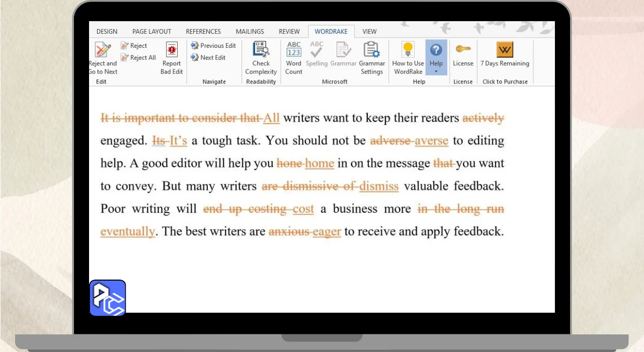Screen dimensions: 644x352
Task: Switch to the References tab
Action: (x=203, y=32)
